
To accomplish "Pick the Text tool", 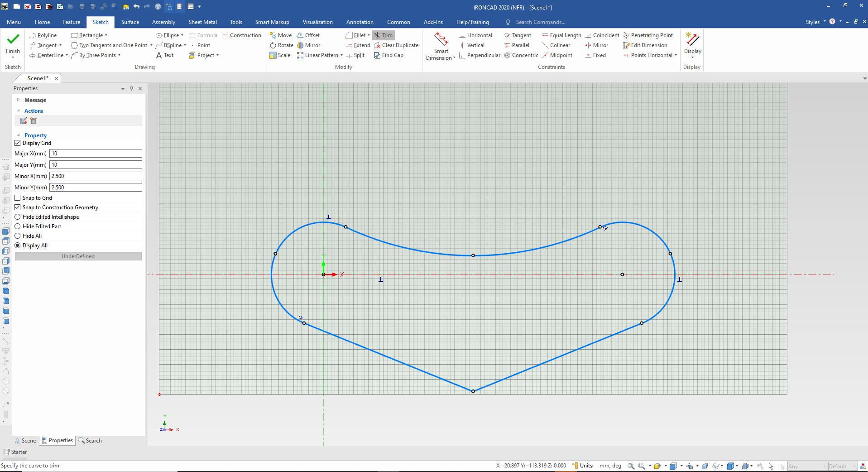I will 165,55.
